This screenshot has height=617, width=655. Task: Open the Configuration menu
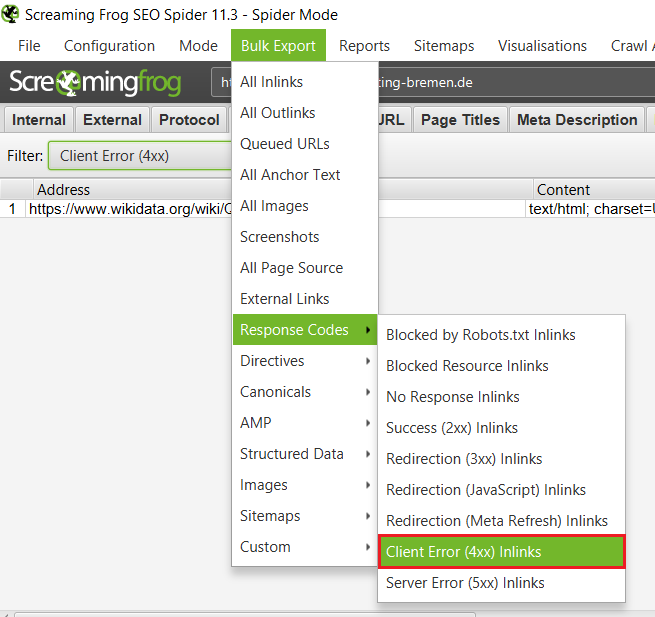[x=109, y=46]
